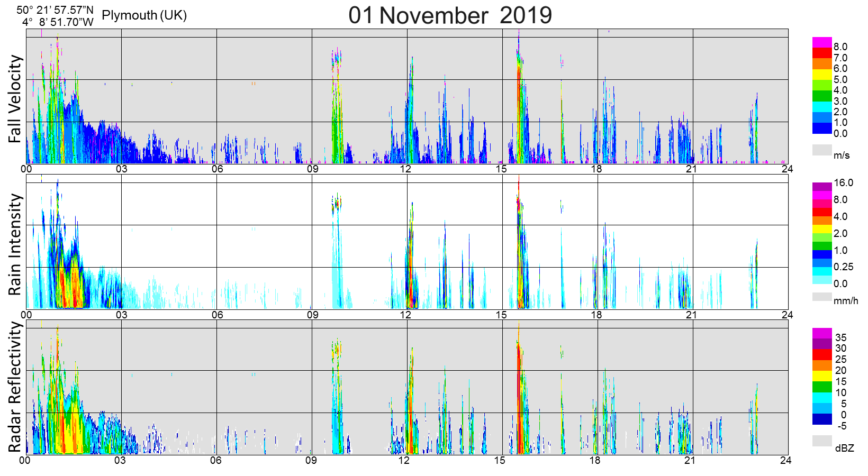Select the red swatch in the Rain Intensity legend
The image size is (868, 476).
822,212
